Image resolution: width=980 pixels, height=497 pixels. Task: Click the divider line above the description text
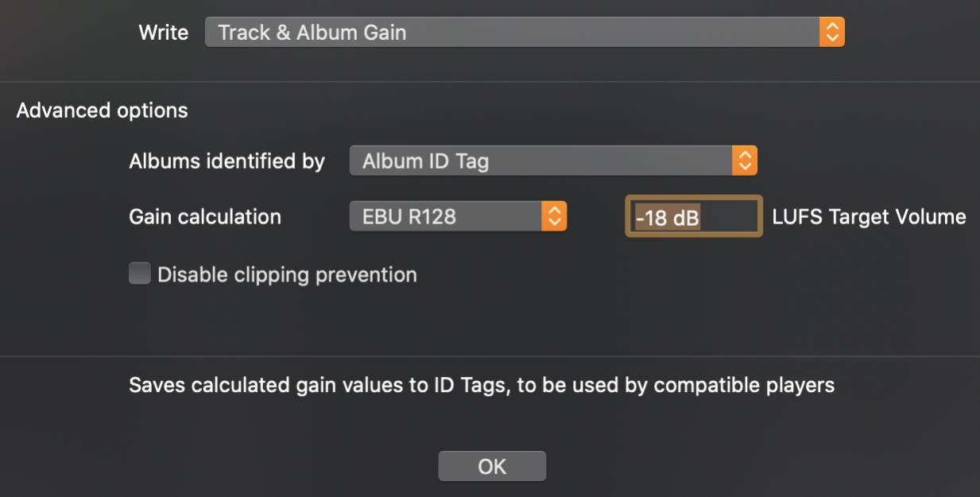tap(490, 356)
